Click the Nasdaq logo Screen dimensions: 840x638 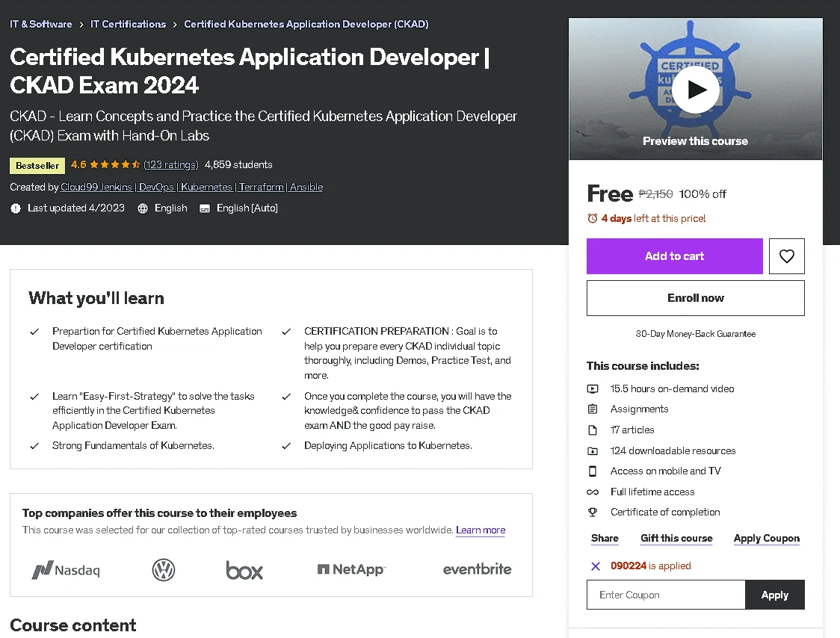pos(66,570)
